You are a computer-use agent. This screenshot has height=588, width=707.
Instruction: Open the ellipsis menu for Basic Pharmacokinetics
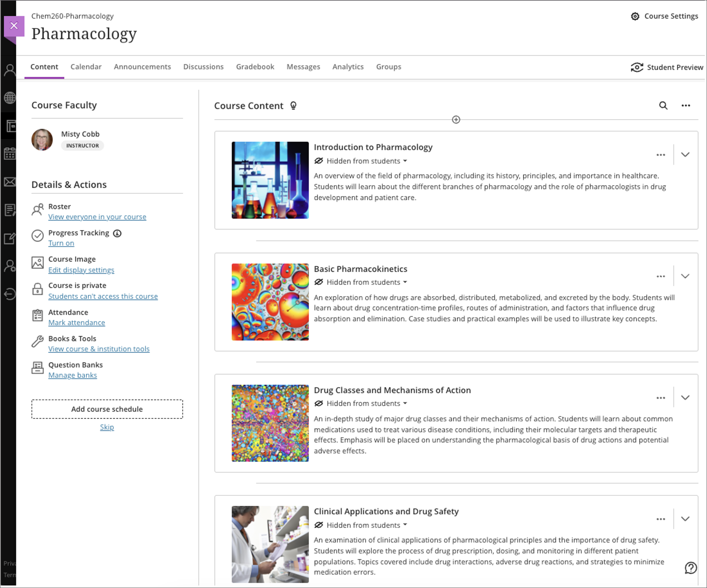pyautogui.click(x=661, y=276)
